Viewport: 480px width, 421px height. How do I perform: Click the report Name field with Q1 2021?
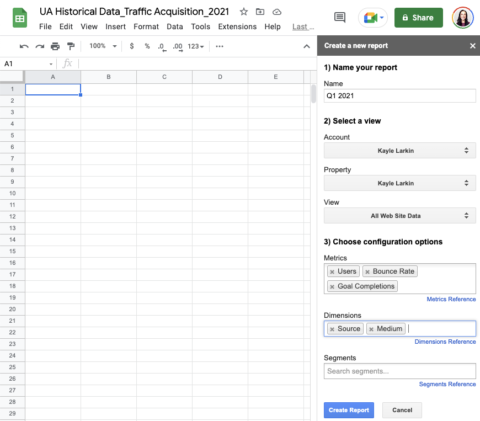pos(400,96)
